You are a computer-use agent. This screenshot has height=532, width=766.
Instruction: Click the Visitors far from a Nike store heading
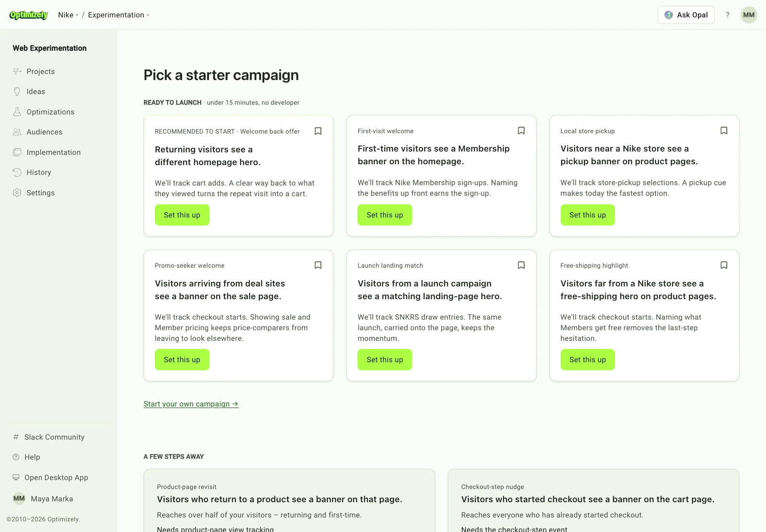click(x=638, y=290)
